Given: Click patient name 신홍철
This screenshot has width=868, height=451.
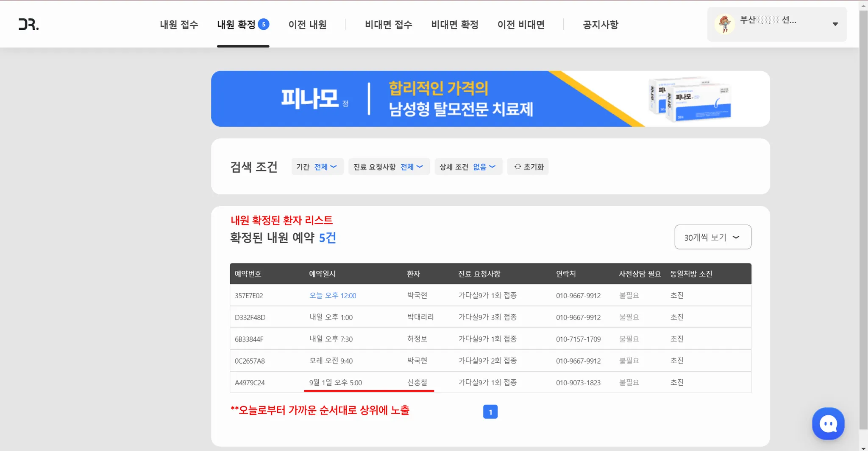Looking at the screenshot, I should (x=417, y=383).
